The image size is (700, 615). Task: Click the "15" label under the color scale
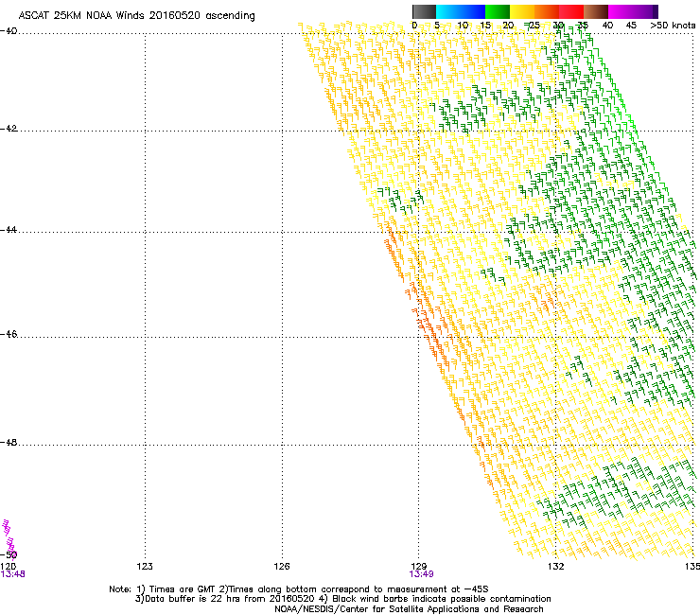click(485, 26)
